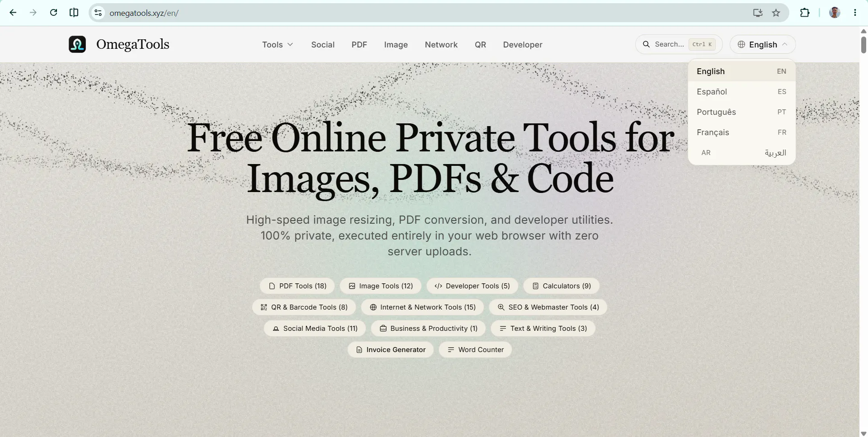This screenshot has height=437, width=868.
Task: Click the forward navigation arrow
Action: point(33,13)
